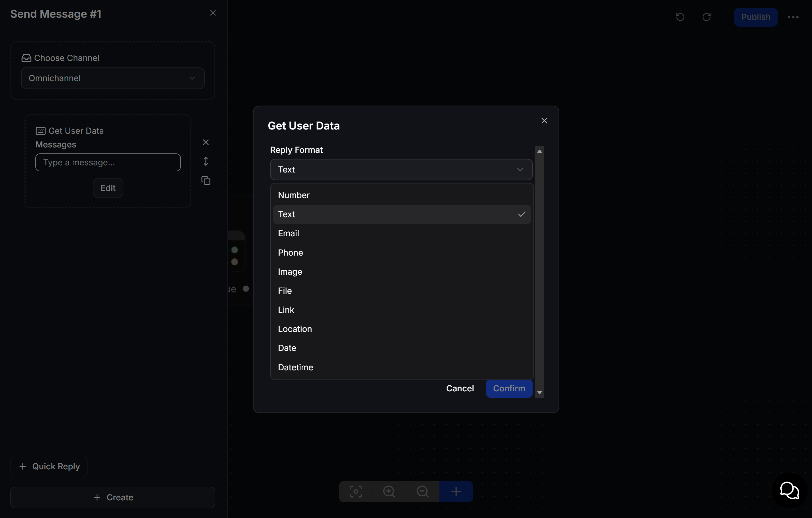Click the reorder arrows icon for Get User Data
The height and width of the screenshot is (518, 812).
(x=206, y=161)
